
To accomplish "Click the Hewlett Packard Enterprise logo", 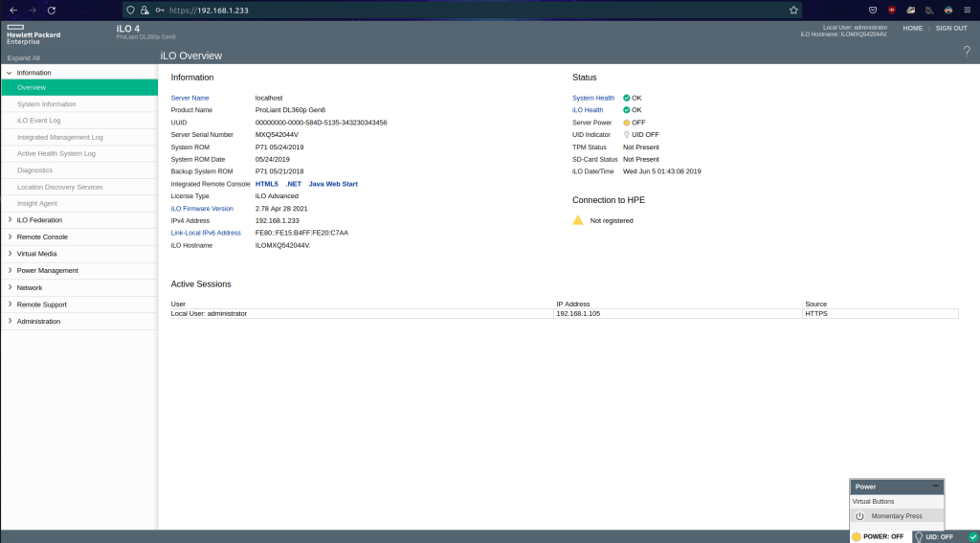I will pyautogui.click(x=33, y=35).
